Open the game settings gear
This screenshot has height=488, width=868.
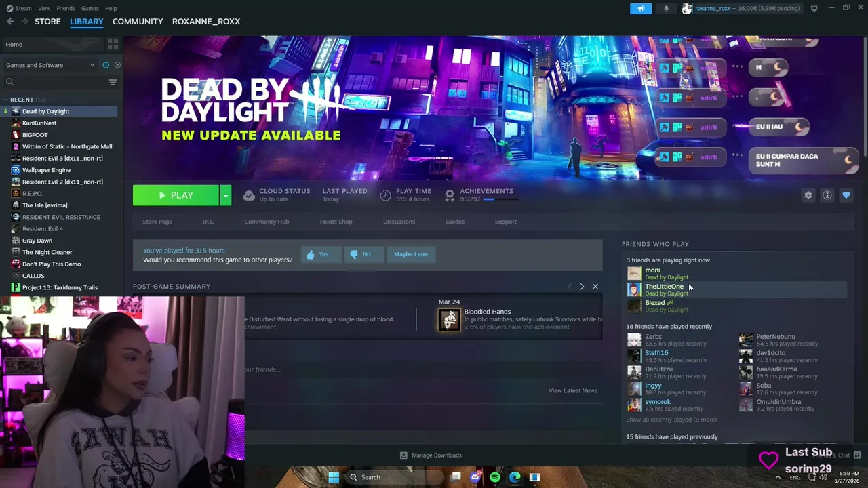click(808, 195)
